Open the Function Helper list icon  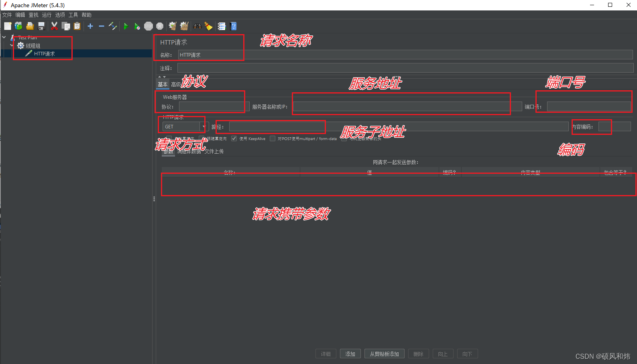(222, 26)
